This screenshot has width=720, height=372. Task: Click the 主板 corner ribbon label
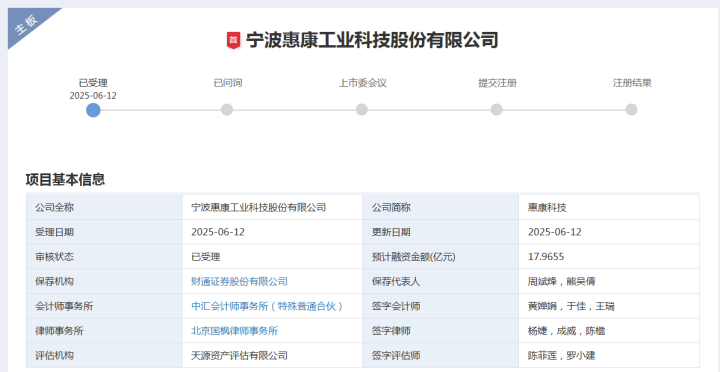27,26
